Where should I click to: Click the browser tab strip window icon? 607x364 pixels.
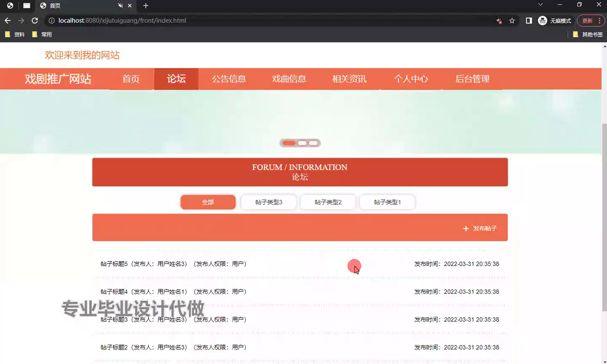tap(27, 5)
